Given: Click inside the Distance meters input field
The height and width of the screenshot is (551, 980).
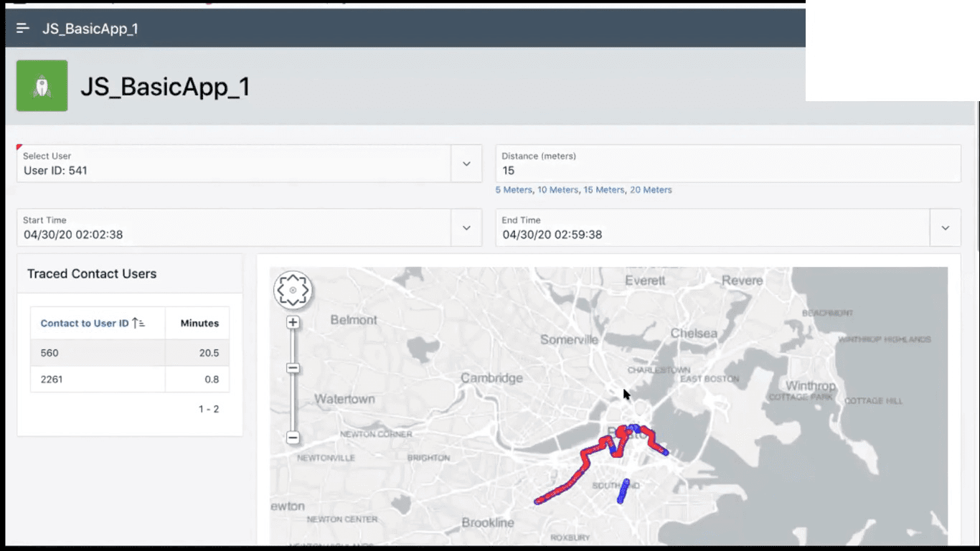Looking at the screenshot, I should [646, 170].
